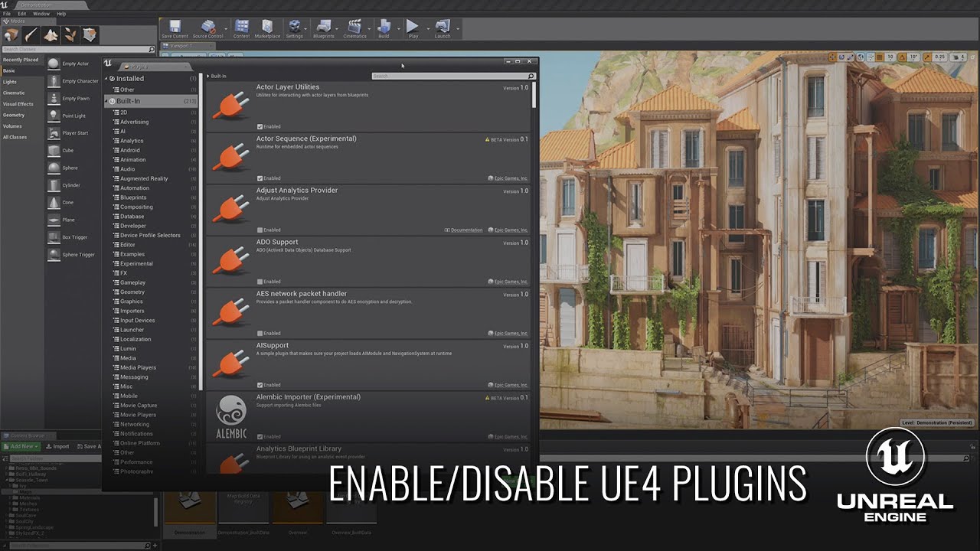The height and width of the screenshot is (551, 980).
Task: Open the Cinematics clapperboard icon
Action: [x=354, y=27]
